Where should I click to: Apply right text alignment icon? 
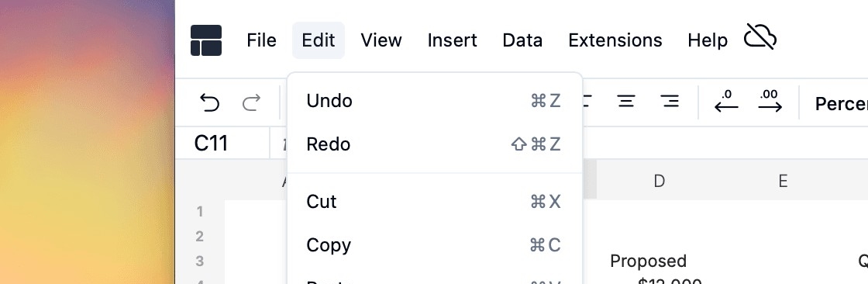(670, 102)
